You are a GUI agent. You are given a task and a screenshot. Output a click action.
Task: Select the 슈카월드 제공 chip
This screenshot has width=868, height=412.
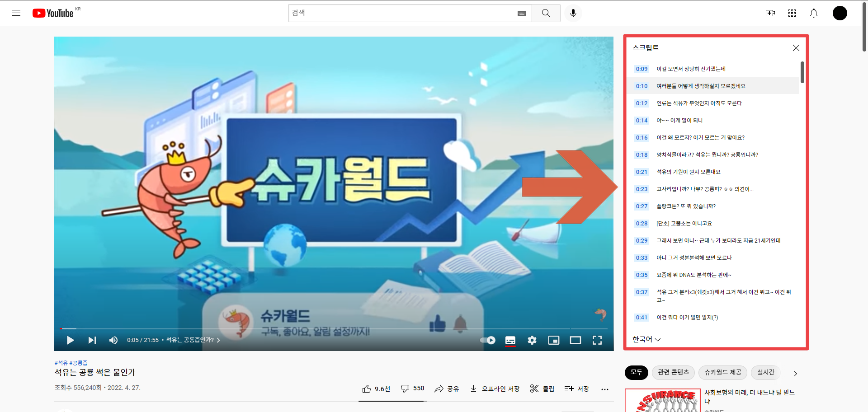[723, 372]
